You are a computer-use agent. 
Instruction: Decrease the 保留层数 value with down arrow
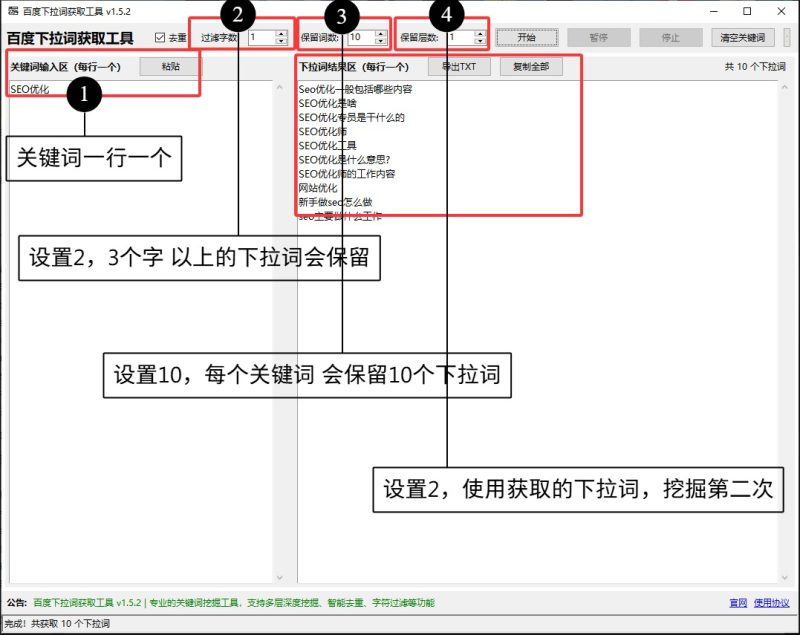(480, 41)
